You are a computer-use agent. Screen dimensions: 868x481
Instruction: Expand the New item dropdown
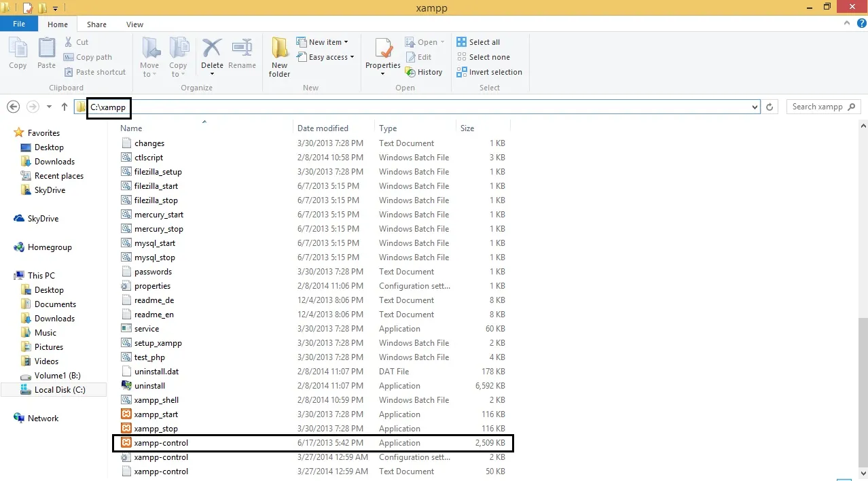point(346,42)
